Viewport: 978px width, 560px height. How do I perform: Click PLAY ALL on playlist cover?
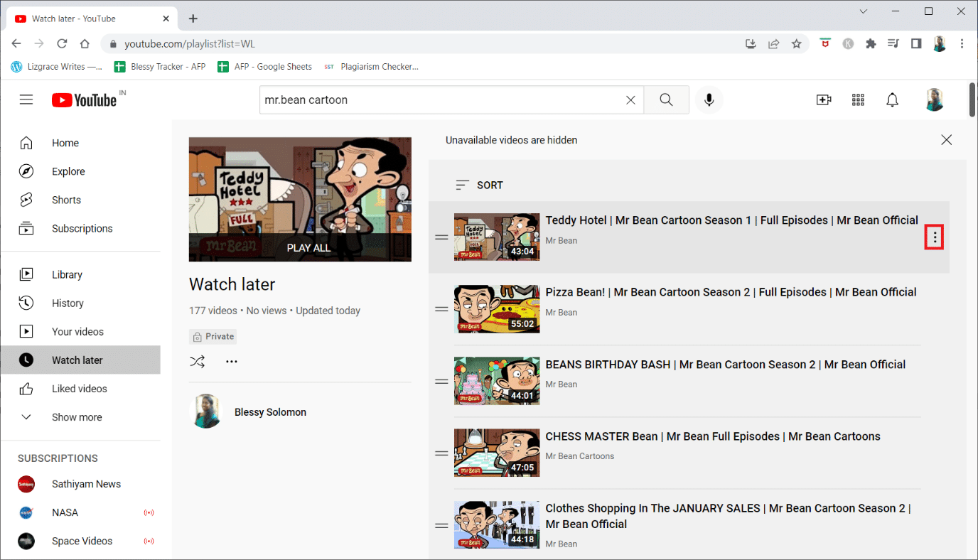click(x=308, y=248)
